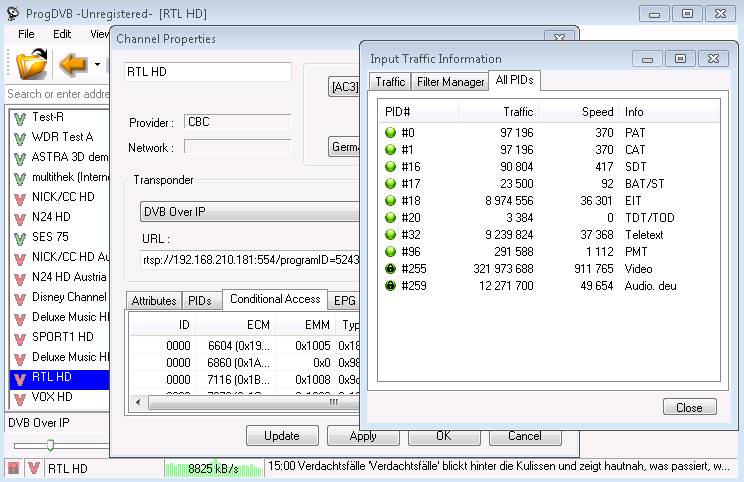Click the Cancel button in Channel Properties
This screenshot has height=482, width=744.
tap(524, 436)
